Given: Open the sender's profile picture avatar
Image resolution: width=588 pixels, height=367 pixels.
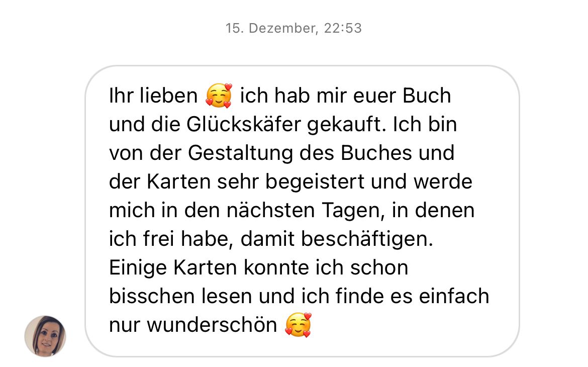Looking at the screenshot, I should 45,336.
